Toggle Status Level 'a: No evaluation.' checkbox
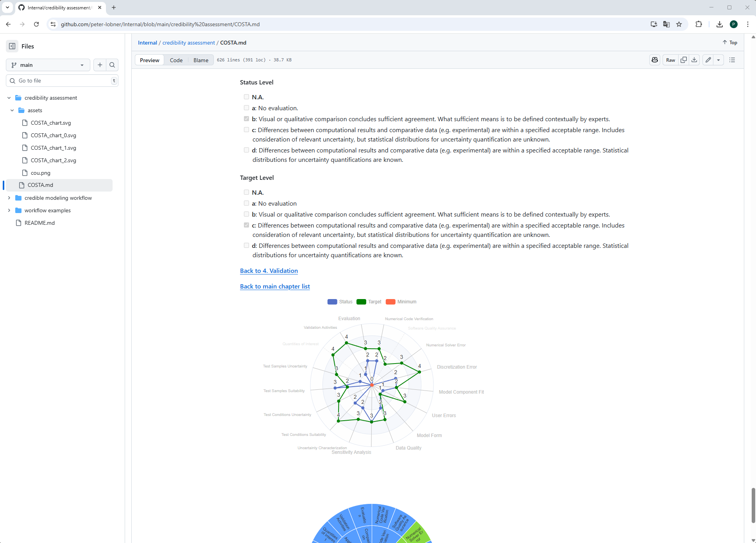 [x=246, y=108]
